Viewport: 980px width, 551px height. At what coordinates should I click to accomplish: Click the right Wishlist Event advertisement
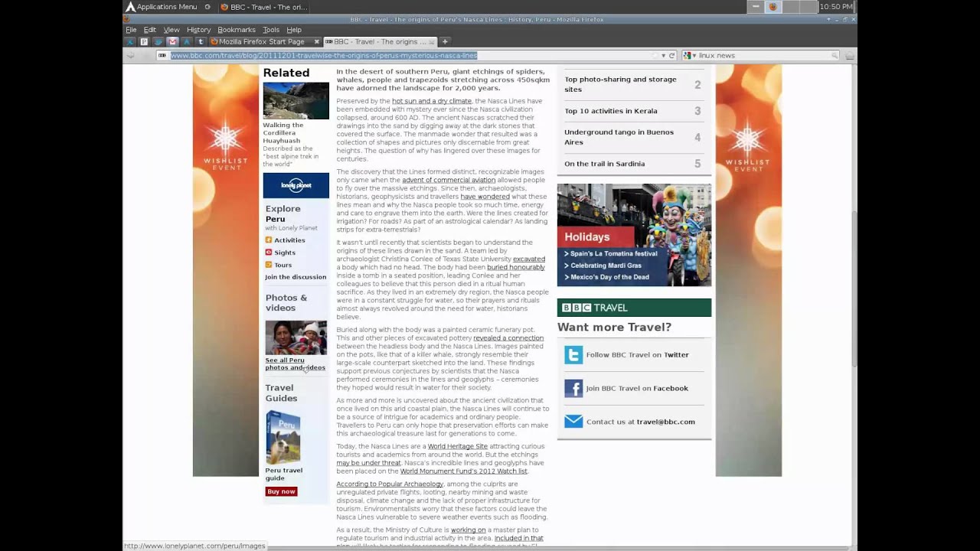pyautogui.click(x=748, y=270)
